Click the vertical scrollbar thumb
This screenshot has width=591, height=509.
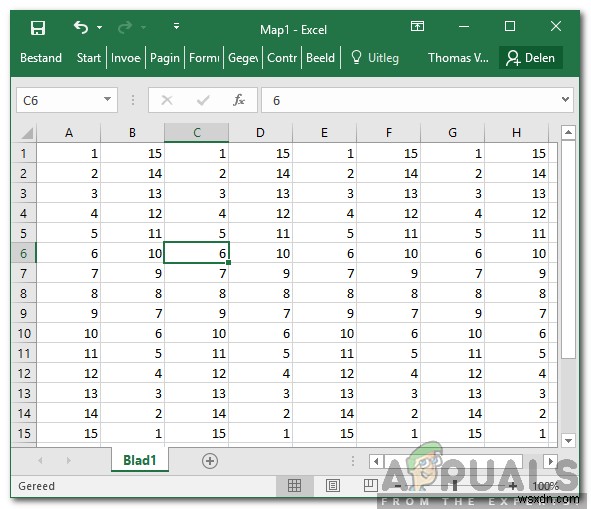(x=568, y=249)
